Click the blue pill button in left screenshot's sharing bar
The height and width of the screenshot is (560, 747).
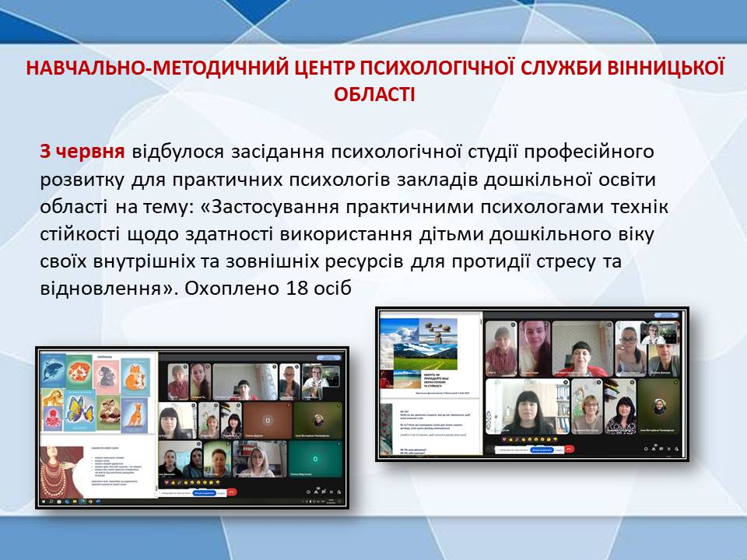205,493
